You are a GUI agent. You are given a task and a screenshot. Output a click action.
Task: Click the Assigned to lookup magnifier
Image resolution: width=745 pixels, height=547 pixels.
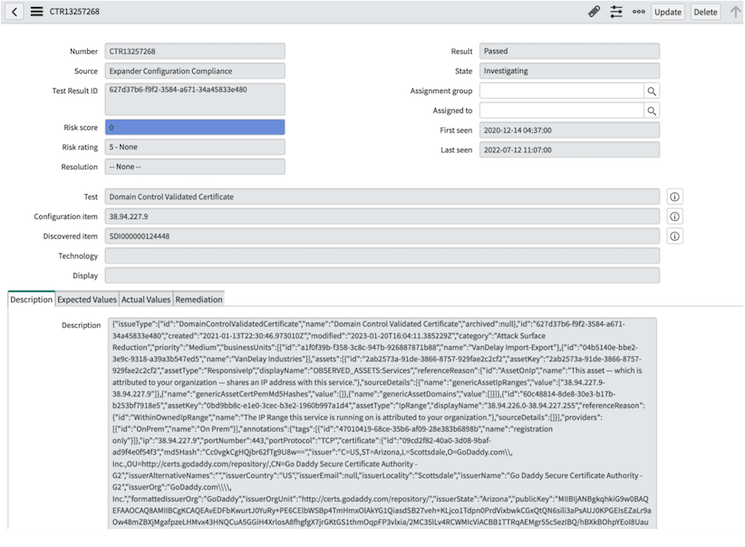pos(651,111)
